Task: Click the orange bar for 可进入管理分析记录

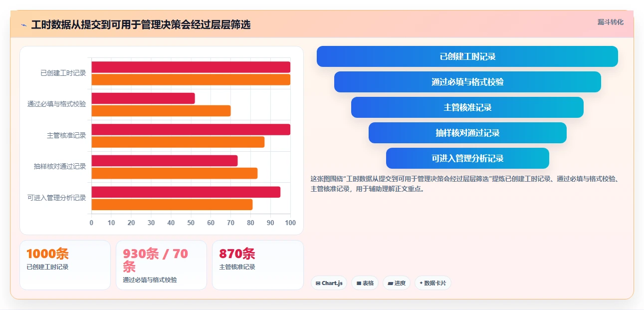Action: [172, 205]
